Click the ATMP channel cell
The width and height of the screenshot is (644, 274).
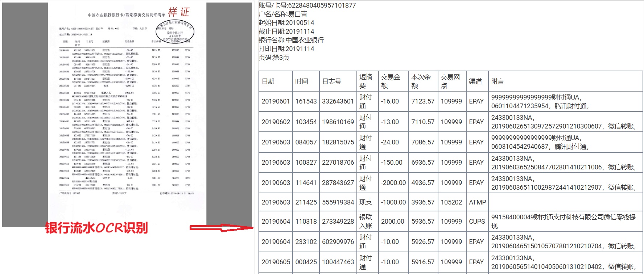click(x=477, y=202)
